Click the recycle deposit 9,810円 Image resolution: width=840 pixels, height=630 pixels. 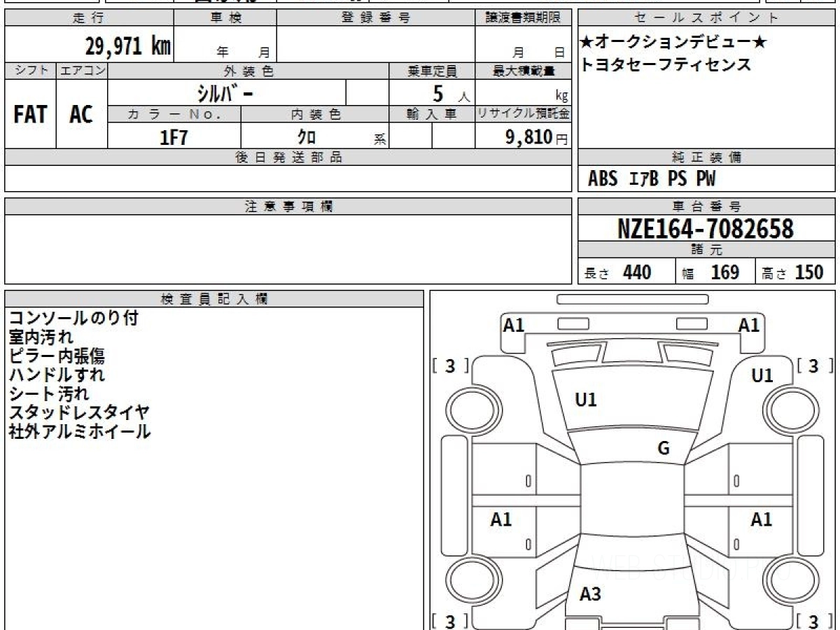point(537,137)
